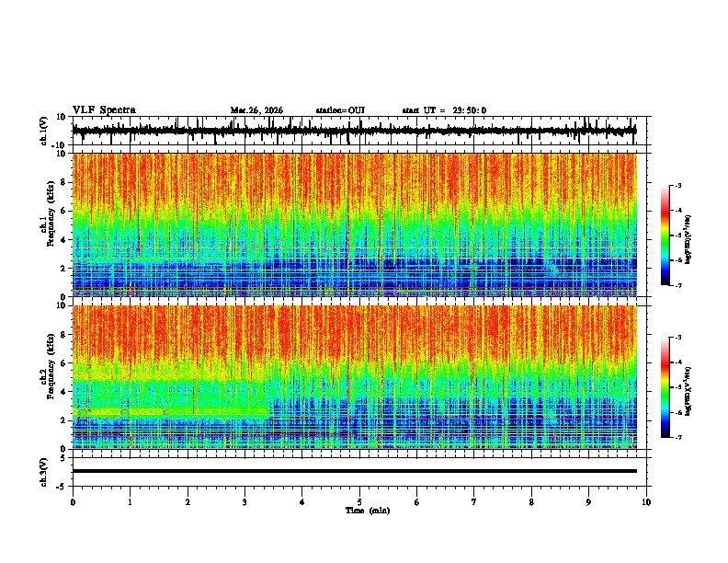The width and height of the screenshot is (728, 563).
Task: Click the "6" tick label on Time axis
Action: [417, 502]
